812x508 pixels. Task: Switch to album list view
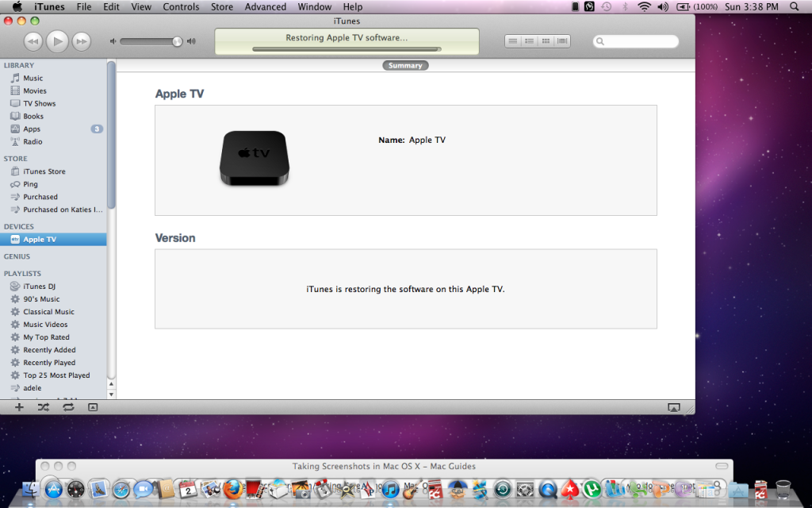coord(529,41)
